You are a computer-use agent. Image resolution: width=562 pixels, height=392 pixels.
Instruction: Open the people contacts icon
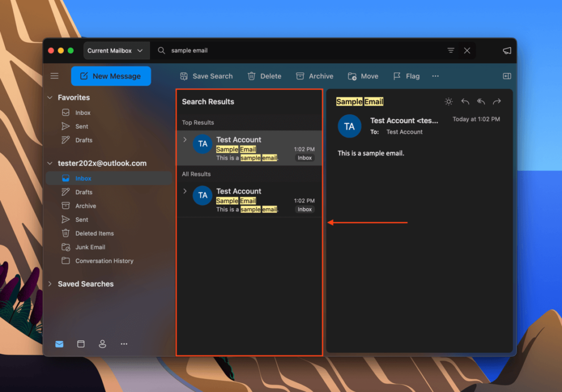coord(102,344)
